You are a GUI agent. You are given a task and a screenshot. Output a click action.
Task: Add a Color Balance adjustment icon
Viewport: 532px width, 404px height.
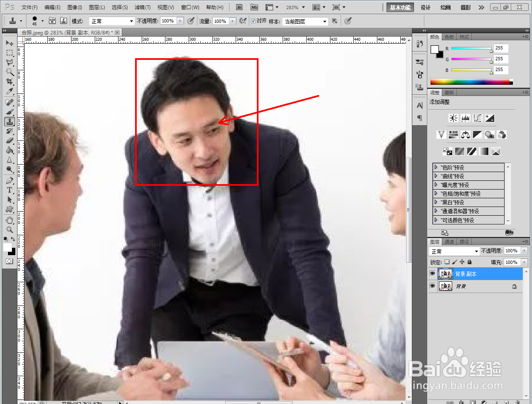(x=465, y=135)
